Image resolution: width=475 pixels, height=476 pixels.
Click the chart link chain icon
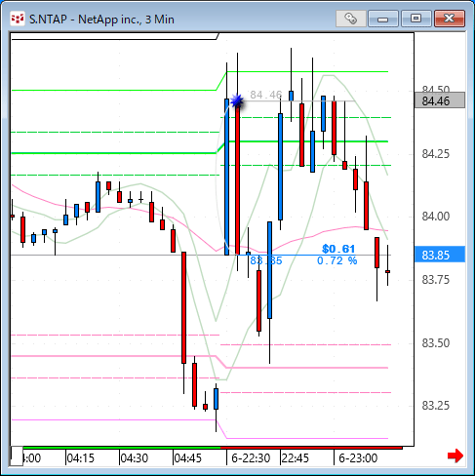351,19
